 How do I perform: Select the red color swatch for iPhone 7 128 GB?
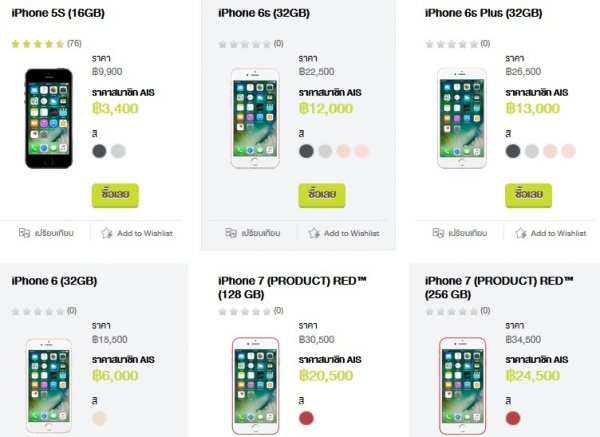click(306, 417)
